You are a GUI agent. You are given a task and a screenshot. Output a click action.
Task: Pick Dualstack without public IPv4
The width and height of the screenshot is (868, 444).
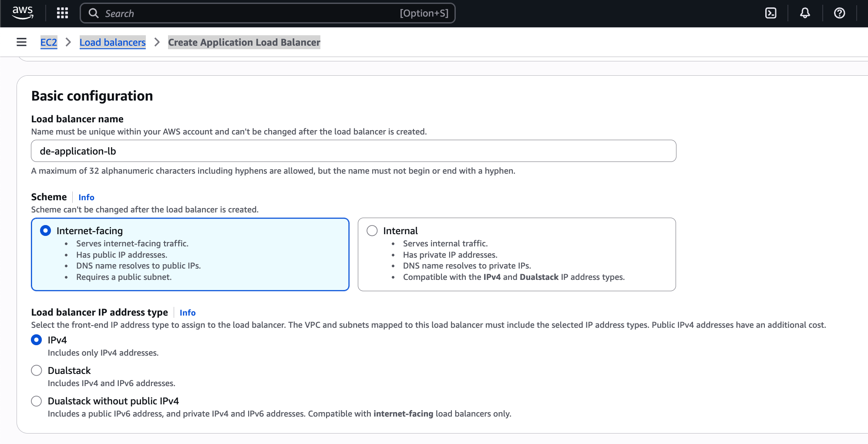37,401
